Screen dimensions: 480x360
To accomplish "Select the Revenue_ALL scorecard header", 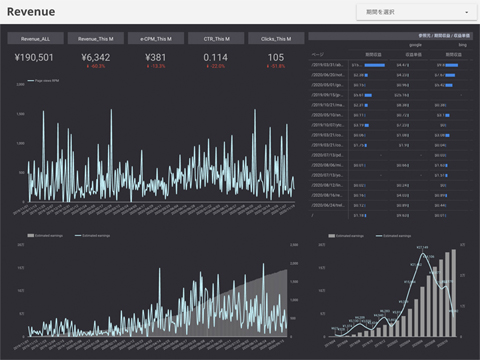I will tap(35, 39).
